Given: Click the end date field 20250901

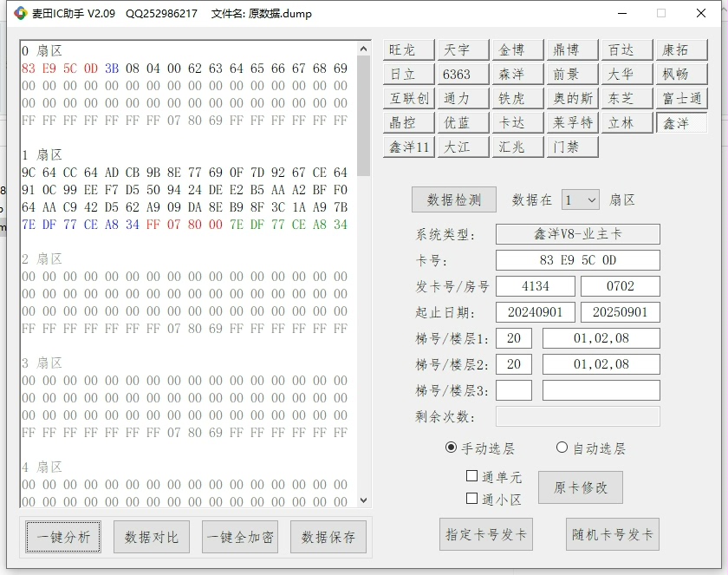Looking at the screenshot, I should pyautogui.click(x=621, y=312).
